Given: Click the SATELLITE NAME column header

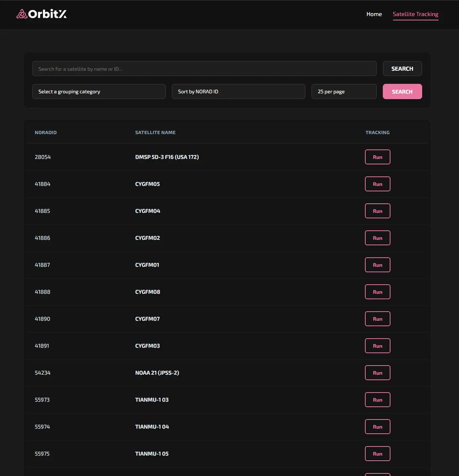Looking at the screenshot, I should click(x=155, y=133).
